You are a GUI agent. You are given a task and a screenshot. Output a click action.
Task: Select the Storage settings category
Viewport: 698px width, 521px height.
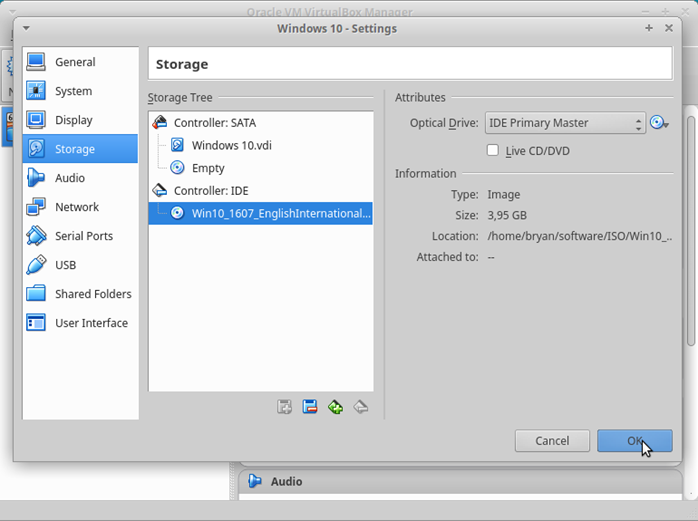coord(80,149)
